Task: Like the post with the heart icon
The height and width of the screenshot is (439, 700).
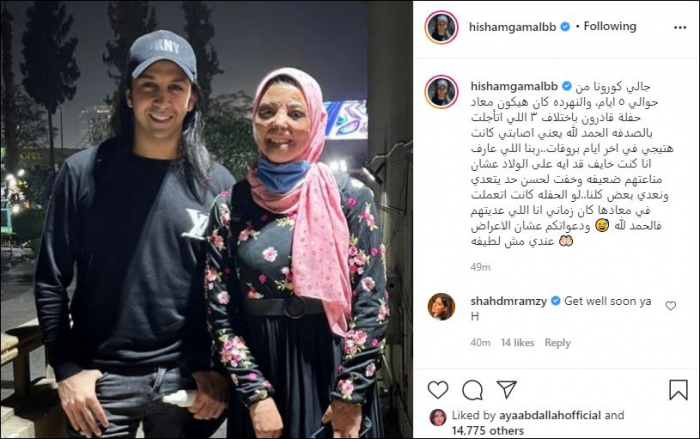Action: pyautogui.click(x=438, y=390)
